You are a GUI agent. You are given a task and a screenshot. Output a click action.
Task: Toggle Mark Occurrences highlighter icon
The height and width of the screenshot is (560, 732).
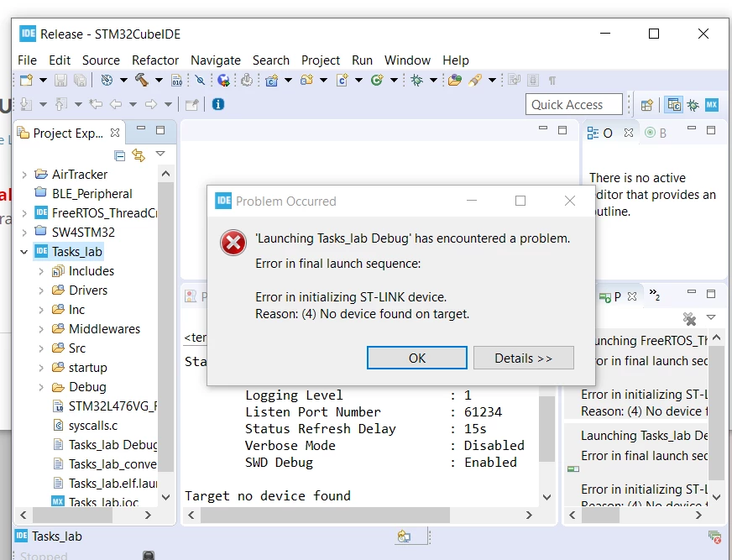pyautogui.click(x=475, y=80)
